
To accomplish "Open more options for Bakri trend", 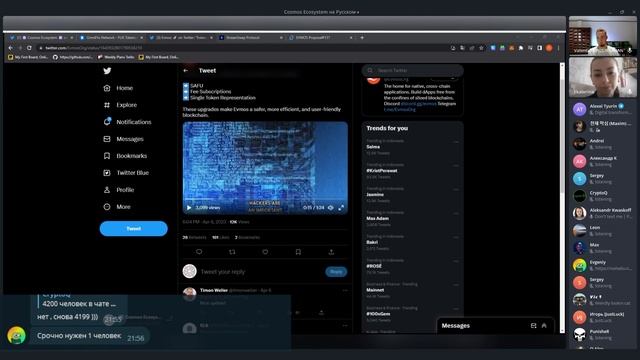I will (456, 237).
